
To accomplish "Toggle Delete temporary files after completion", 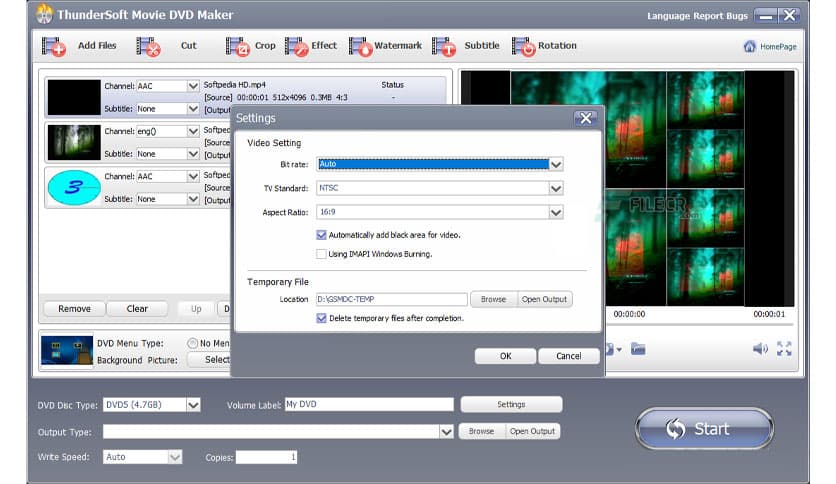I will coord(321,318).
